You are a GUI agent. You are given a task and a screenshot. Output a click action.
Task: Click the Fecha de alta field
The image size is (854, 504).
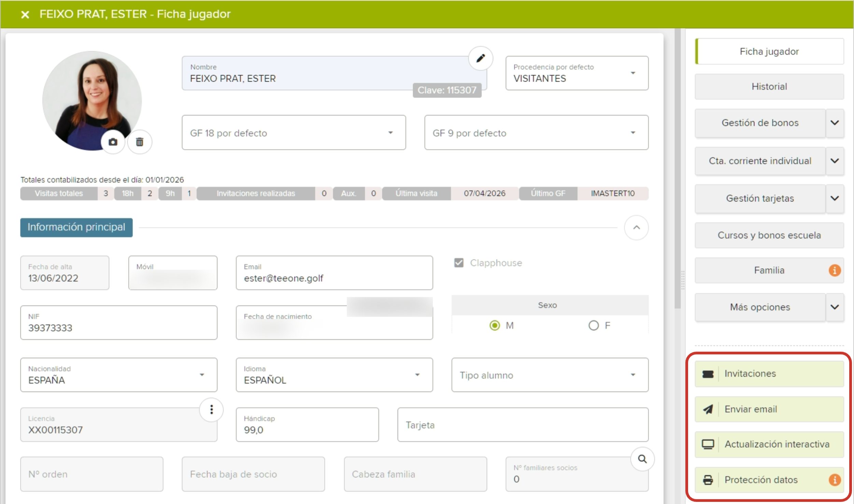pos(65,273)
